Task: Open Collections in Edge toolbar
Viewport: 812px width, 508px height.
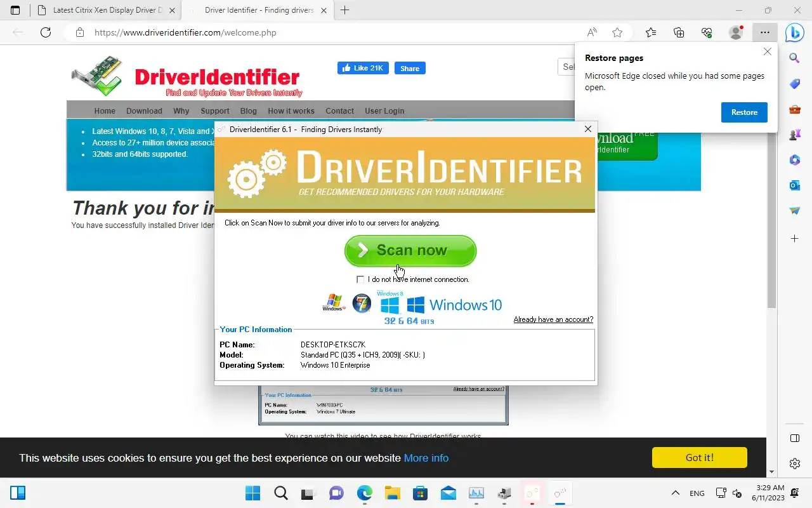Action: click(679, 32)
